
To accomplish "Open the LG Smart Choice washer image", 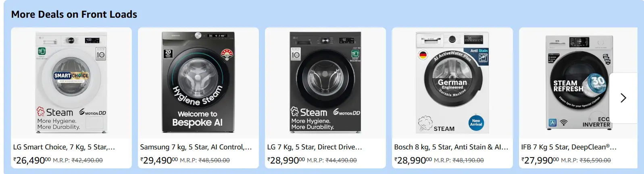I will pyautogui.click(x=71, y=83).
